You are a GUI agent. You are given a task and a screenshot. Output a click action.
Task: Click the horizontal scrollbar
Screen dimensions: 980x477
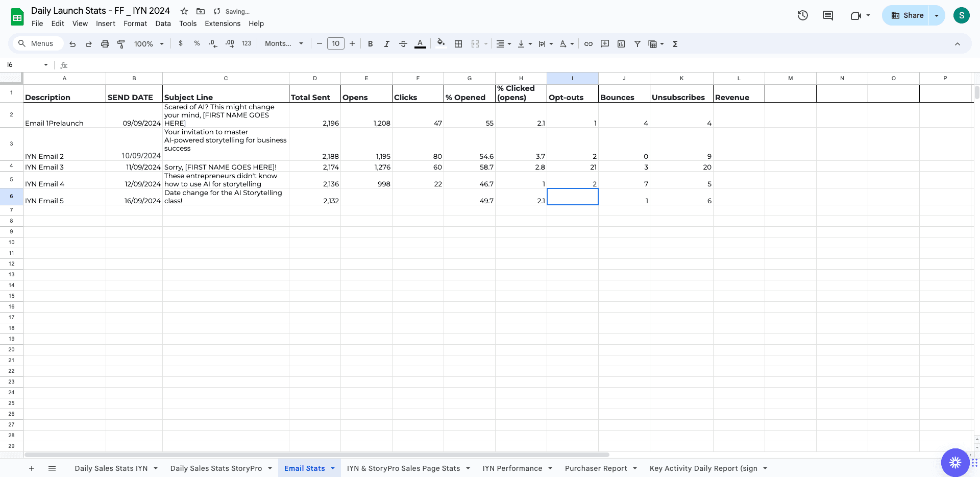317,455
